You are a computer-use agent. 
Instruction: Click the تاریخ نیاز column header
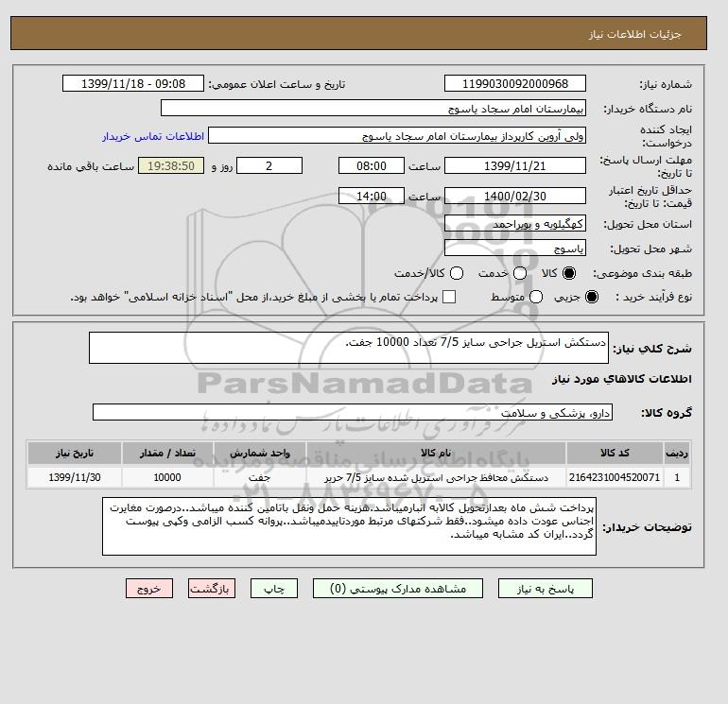(75, 453)
